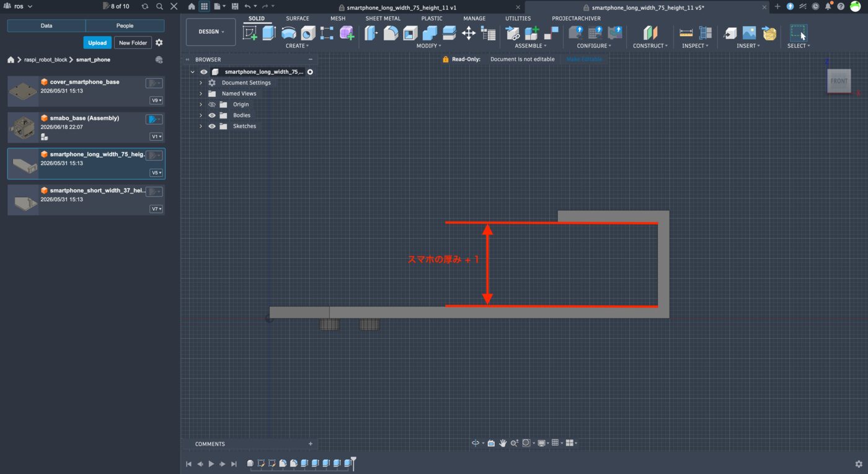Screen dimensions: 868x474
Task: Select the Press Pull tool
Action: click(x=371, y=33)
